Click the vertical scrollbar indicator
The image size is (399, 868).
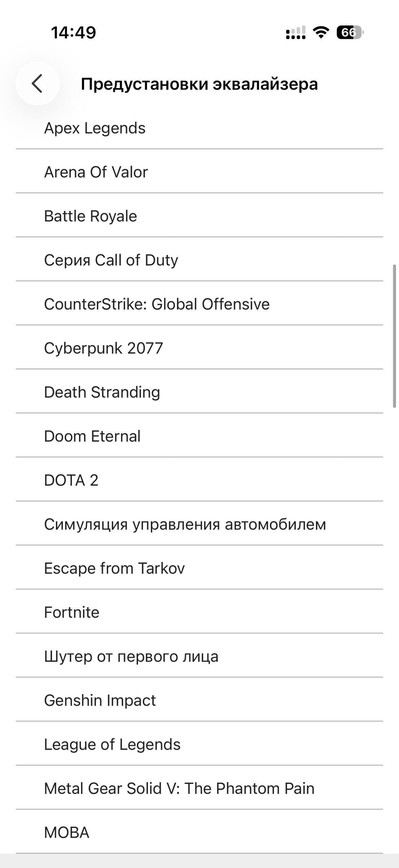pyautogui.click(x=394, y=336)
